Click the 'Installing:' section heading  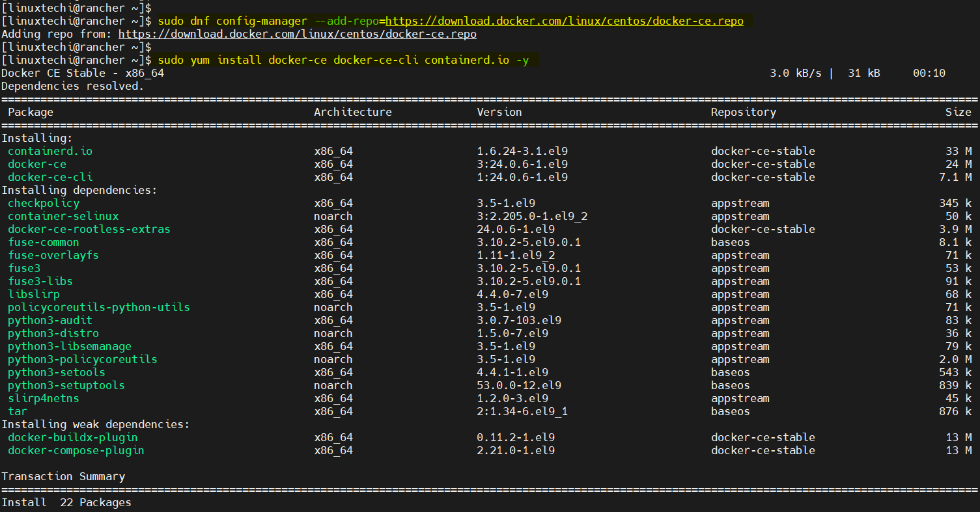pos(37,138)
